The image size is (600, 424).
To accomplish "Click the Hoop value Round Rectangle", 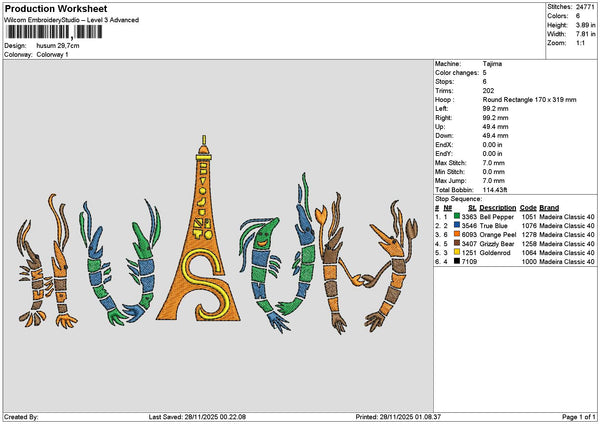I will pyautogui.click(x=514, y=100).
